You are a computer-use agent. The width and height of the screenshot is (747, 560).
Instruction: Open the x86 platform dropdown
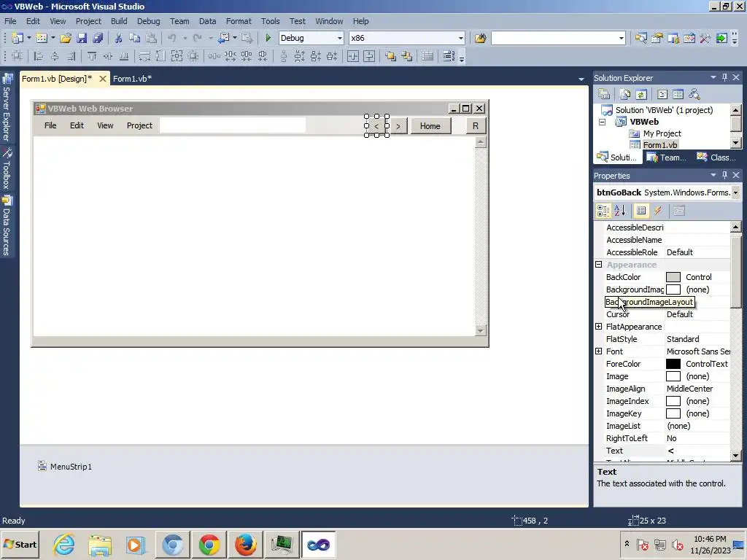(460, 38)
